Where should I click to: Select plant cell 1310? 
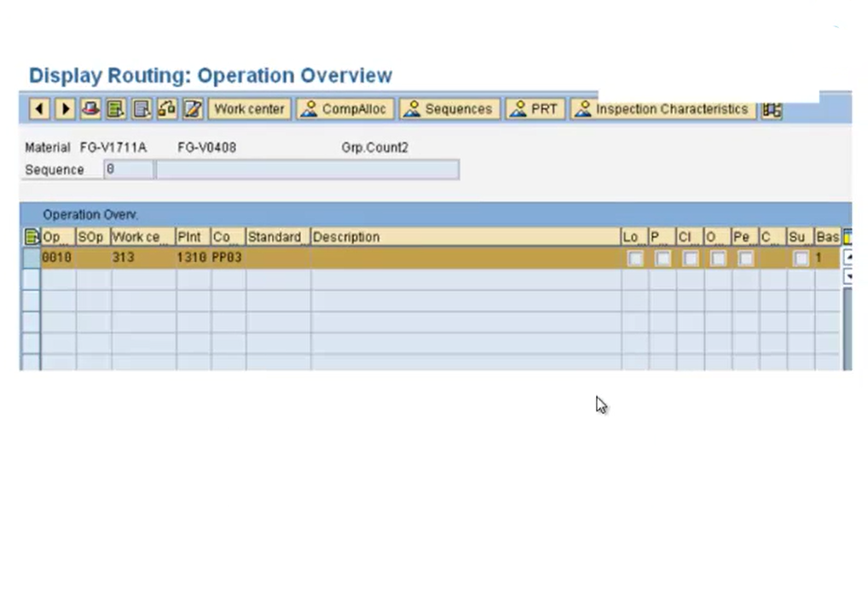(x=194, y=258)
